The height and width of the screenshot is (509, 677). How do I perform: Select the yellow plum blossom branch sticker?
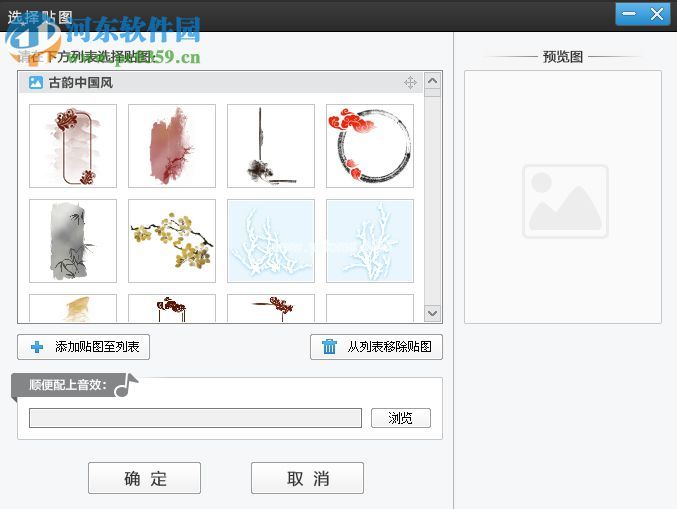172,241
